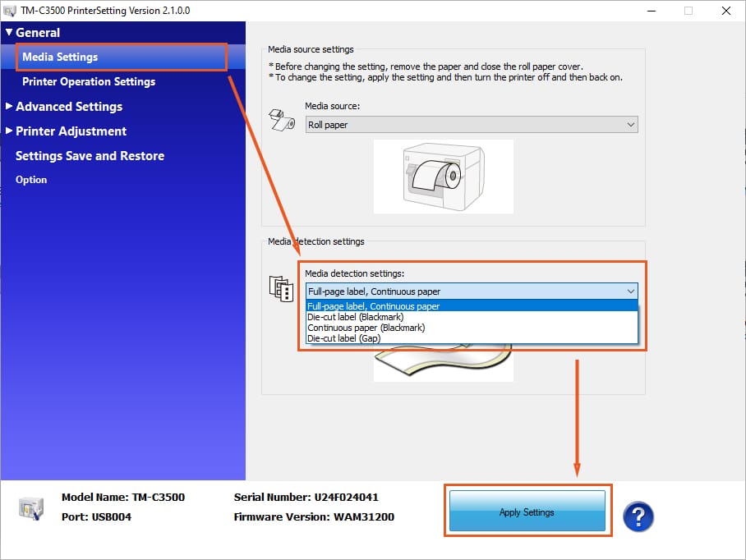Image resolution: width=746 pixels, height=560 pixels.
Task: Click the Firmware Version WAM31200 text
Action: pyautogui.click(x=314, y=516)
